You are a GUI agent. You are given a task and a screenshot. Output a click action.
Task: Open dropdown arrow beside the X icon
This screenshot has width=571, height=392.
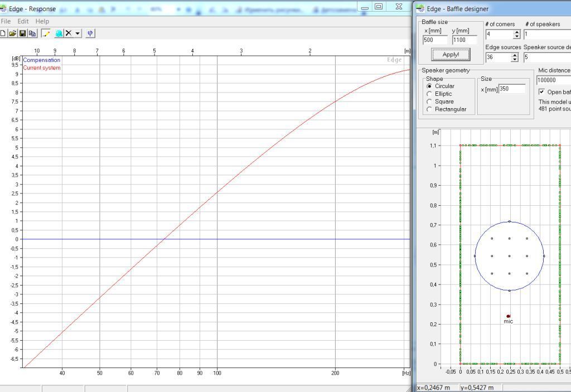(78, 33)
